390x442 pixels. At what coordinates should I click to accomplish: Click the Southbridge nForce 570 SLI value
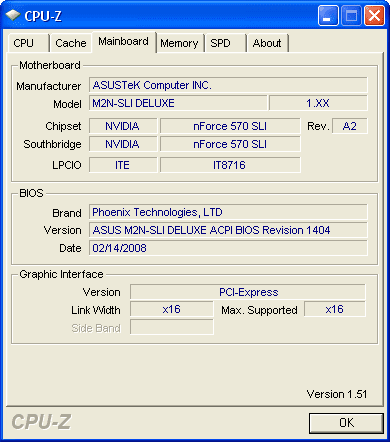[x=230, y=144]
